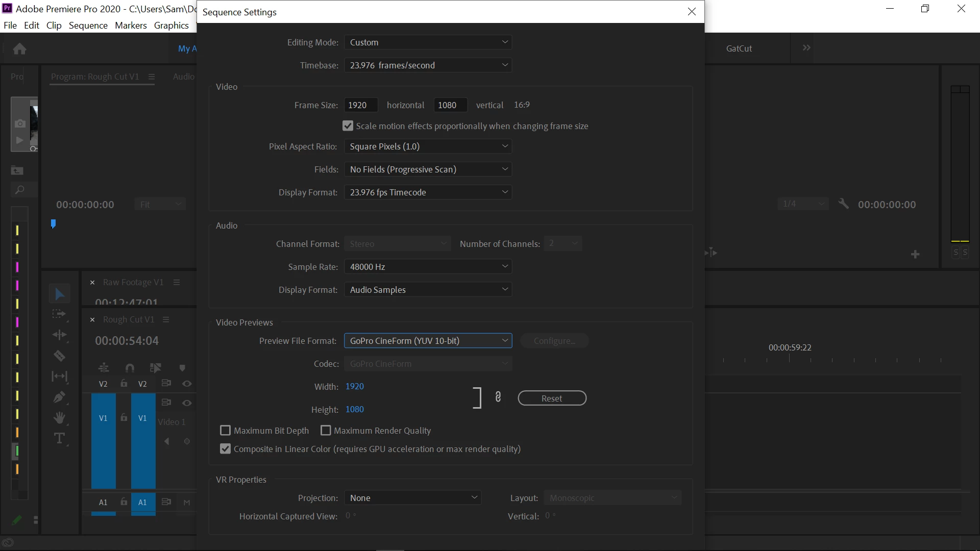This screenshot has height=551, width=980.
Task: Toggle timeline Snap magnet icon
Action: coord(130,368)
